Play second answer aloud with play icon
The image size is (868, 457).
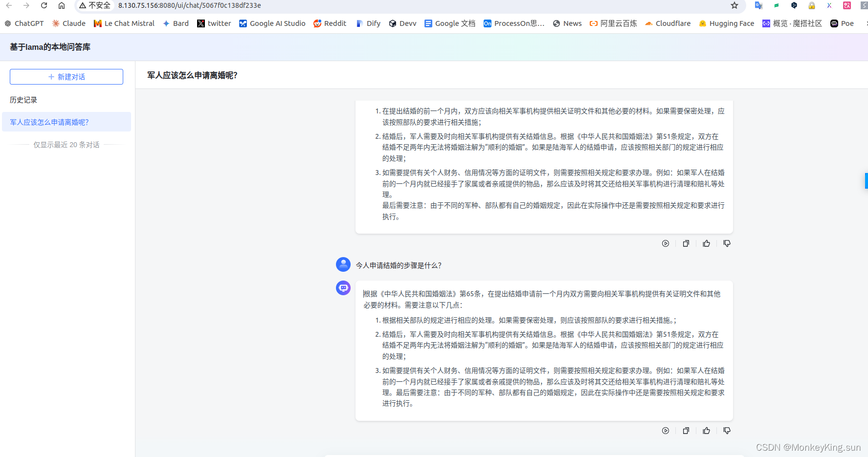[x=666, y=431]
